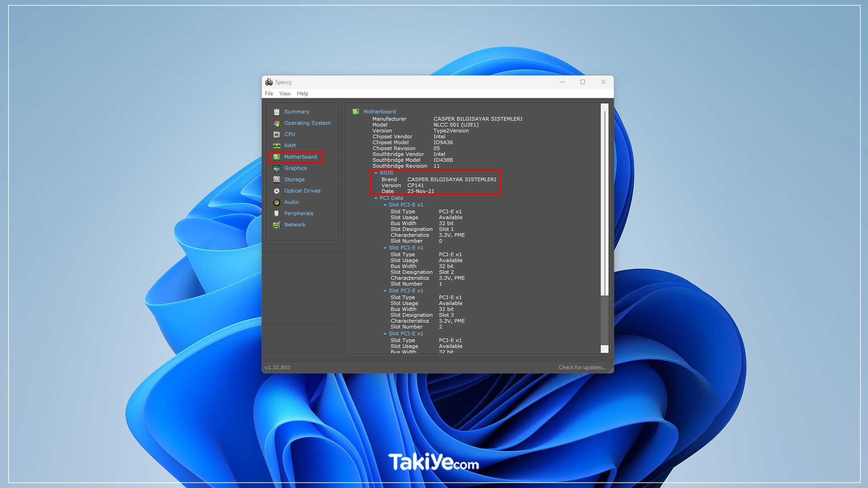View the Network section

[295, 225]
